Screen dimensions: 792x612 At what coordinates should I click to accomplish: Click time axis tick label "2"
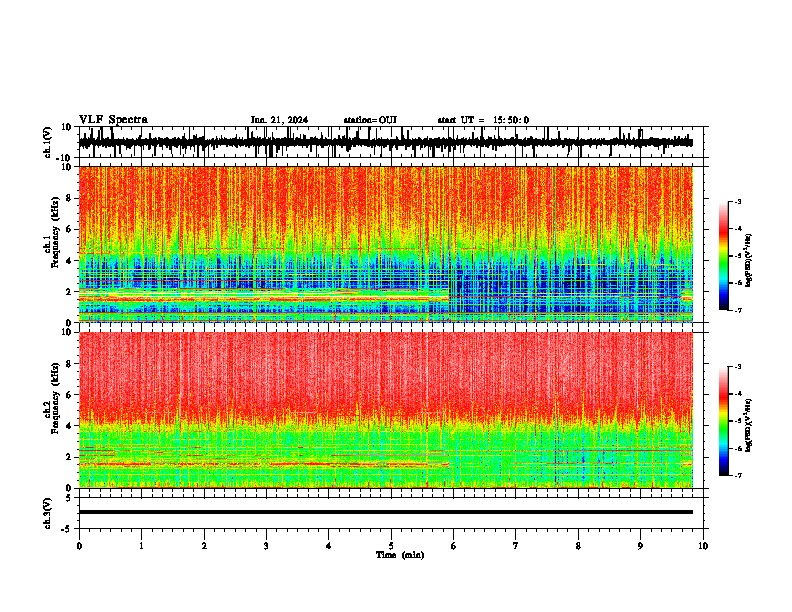click(x=204, y=546)
